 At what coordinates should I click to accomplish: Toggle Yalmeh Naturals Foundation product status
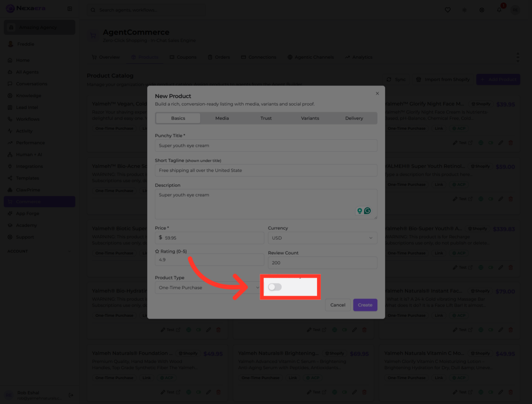tap(198, 392)
